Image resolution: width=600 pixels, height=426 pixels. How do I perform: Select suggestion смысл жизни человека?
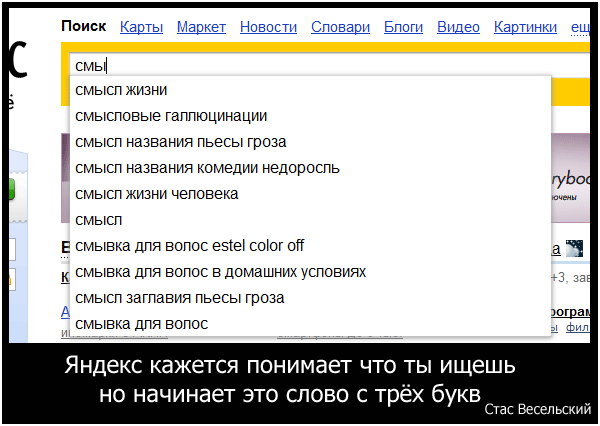click(x=310, y=194)
